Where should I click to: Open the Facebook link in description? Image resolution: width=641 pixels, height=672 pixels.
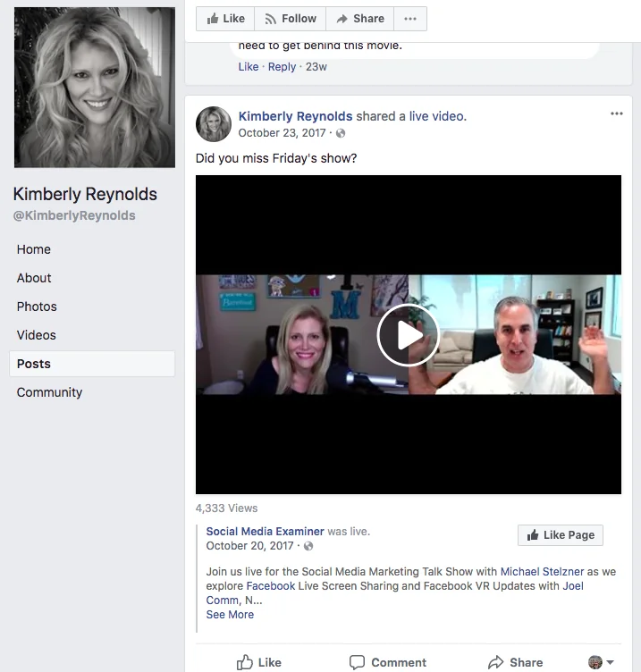tap(271, 586)
